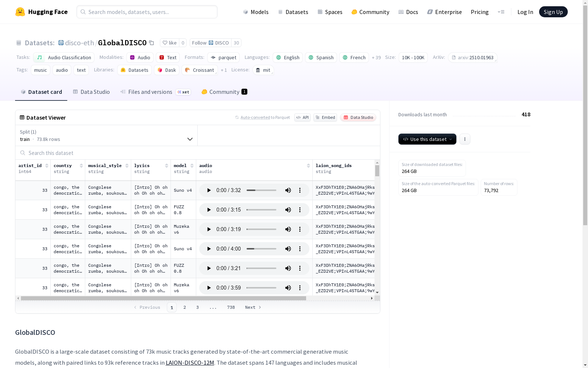Image resolution: width=588 pixels, height=368 pixels.
Task: Open more options for the 3:32 audio
Action: pyautogui.click(x=300, y=190)
